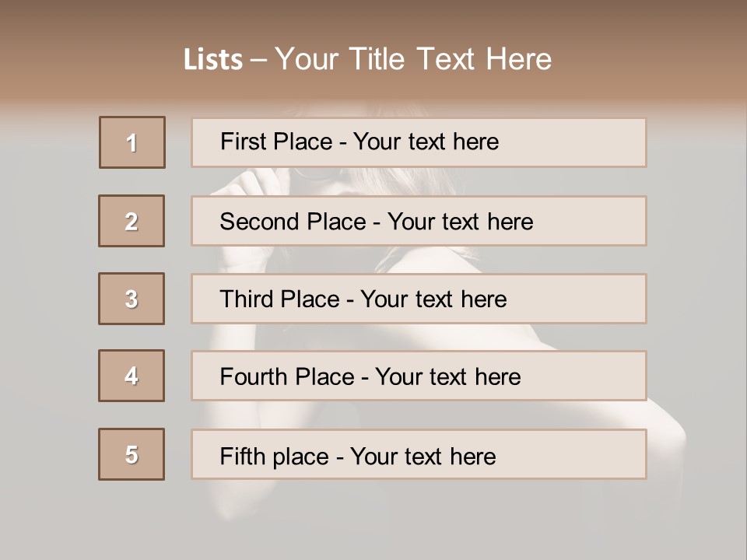Click the number 3 box

tap(132, 299)
